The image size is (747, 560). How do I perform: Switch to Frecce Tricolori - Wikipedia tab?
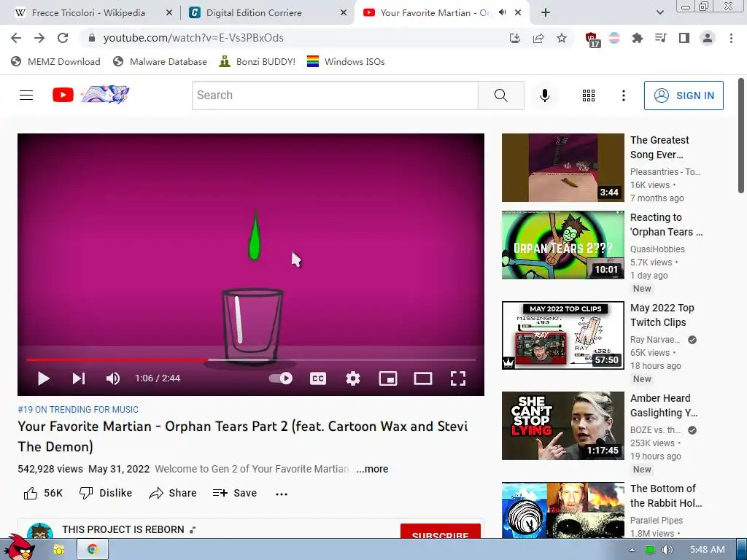(x=88, y=13)
